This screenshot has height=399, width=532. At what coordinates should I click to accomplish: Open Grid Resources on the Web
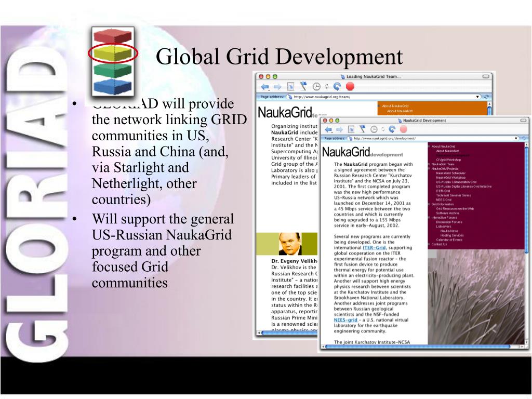[x=455, y=209]
